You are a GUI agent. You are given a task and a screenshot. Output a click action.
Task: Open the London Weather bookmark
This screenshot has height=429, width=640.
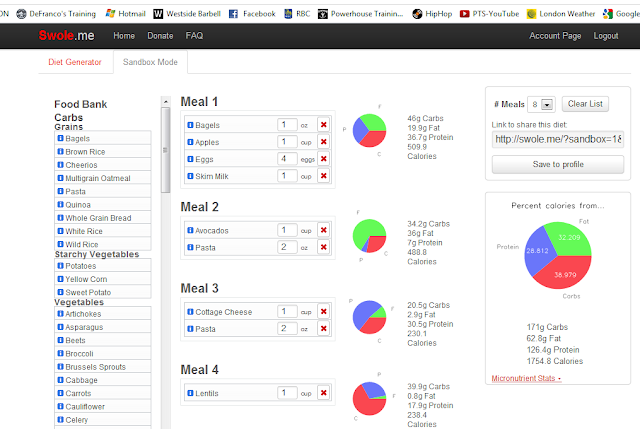(x=560, y=14)
